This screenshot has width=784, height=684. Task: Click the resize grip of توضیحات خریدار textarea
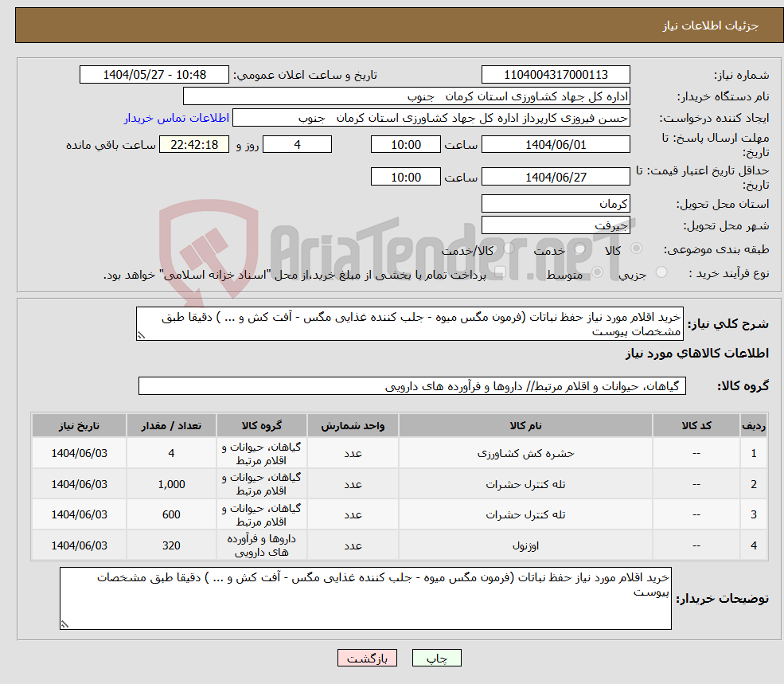[64, 622]
